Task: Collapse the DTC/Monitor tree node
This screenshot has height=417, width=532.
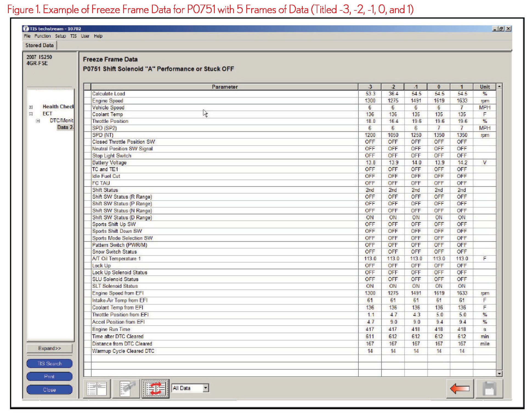Action: 38,121
